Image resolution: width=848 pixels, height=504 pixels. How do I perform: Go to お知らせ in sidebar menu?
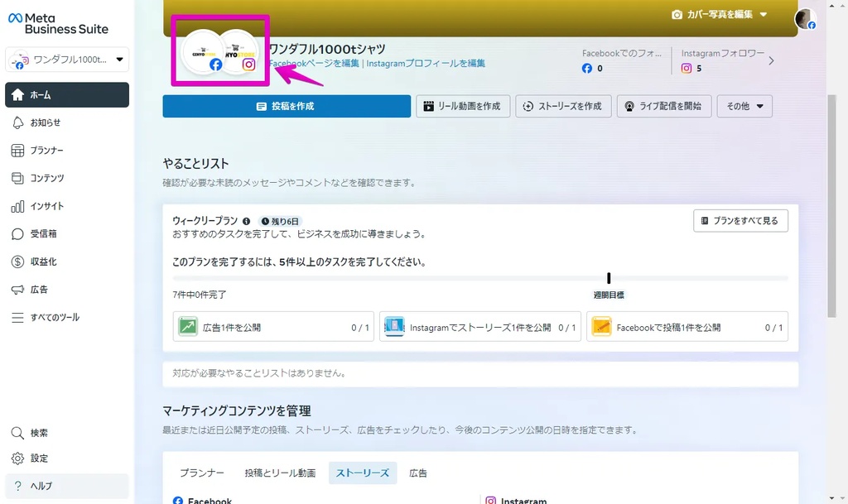67,122
